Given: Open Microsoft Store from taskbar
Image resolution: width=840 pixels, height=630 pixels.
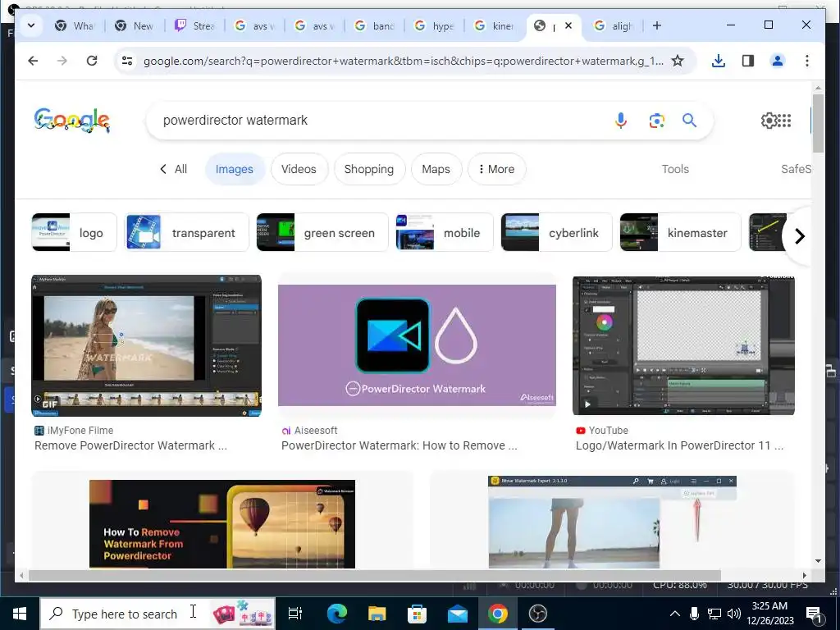Looking at the screenshot, I should click(418, 614).
